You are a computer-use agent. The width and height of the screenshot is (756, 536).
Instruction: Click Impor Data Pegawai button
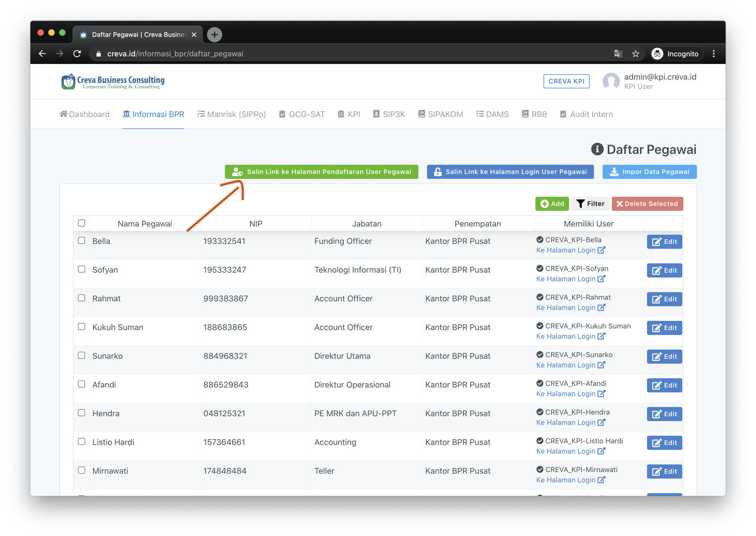click(649, 172)
